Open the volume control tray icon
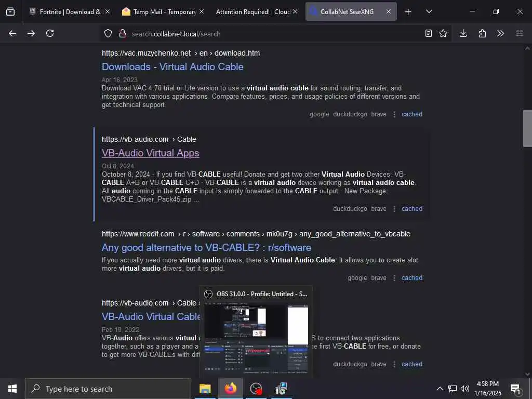 (x=465, y=389)
